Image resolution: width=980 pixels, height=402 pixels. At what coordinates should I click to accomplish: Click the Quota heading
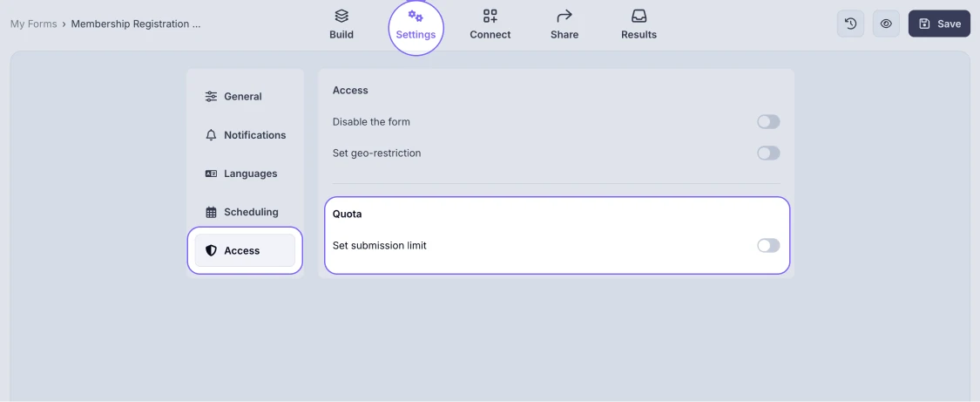[x=347, y=214]
